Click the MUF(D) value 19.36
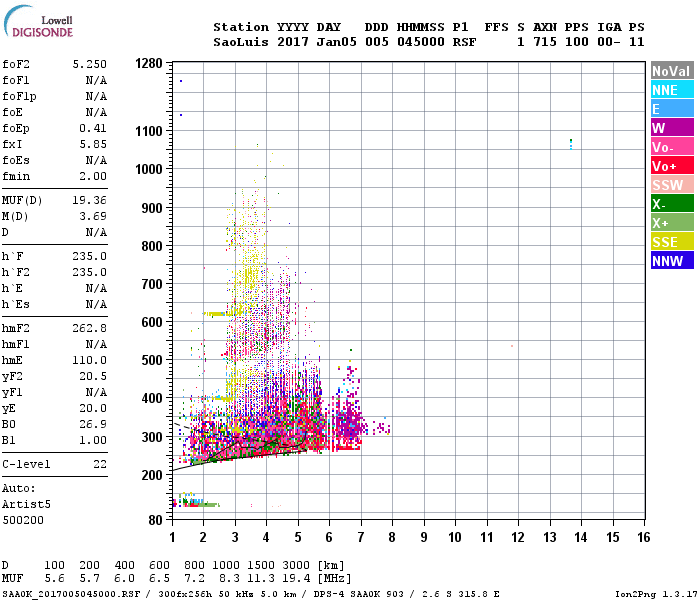 coord(90,200)
